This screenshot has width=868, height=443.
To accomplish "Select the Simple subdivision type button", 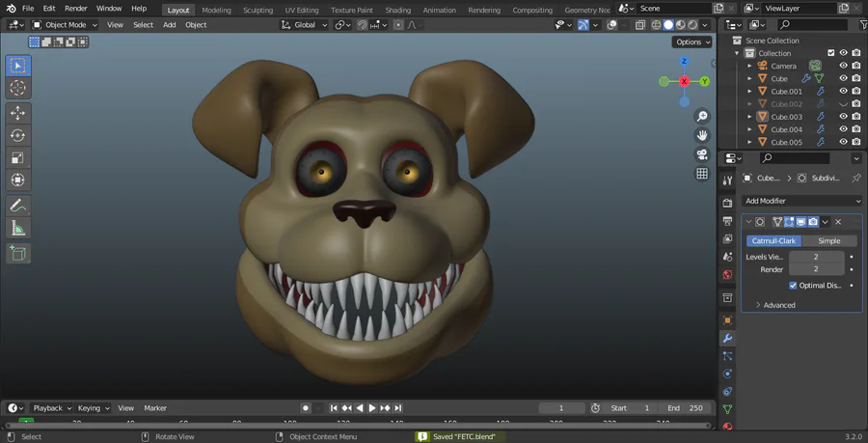I will pos(828,241).
